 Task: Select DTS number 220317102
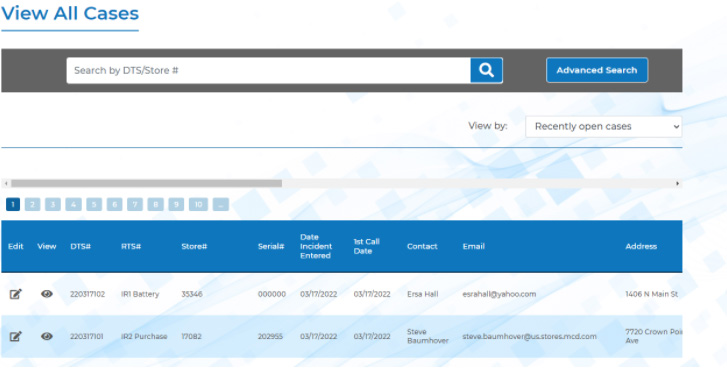pyautogui.click(x=87, y=294)
